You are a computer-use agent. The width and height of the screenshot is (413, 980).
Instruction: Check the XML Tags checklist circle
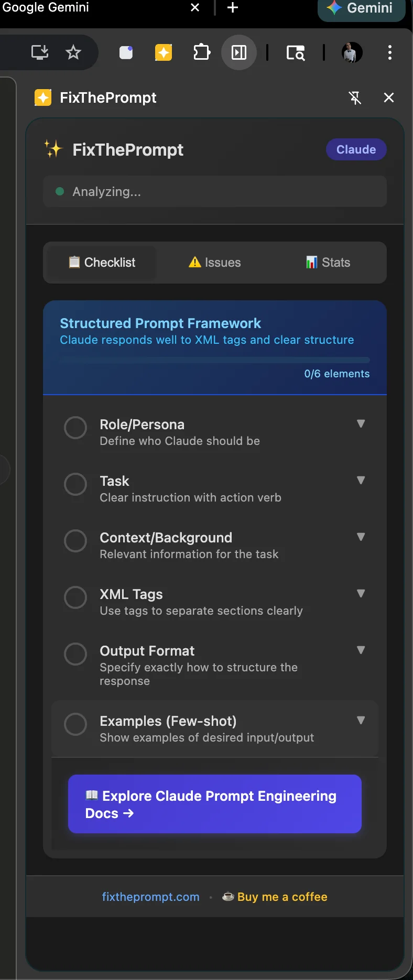[x=75, y=597]
